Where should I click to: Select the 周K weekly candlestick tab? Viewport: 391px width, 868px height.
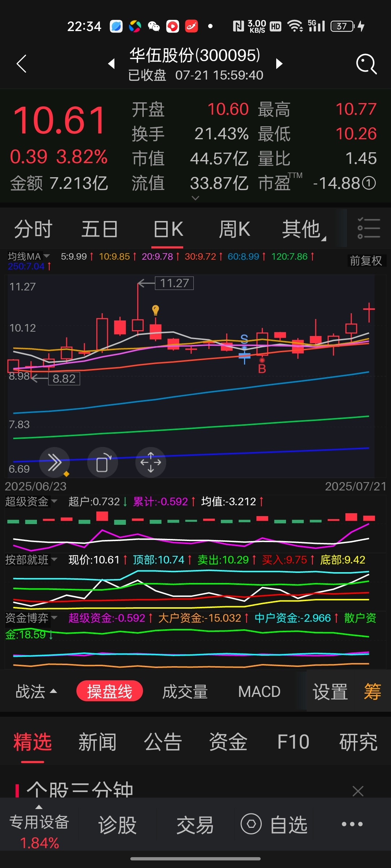click(234, 229)
